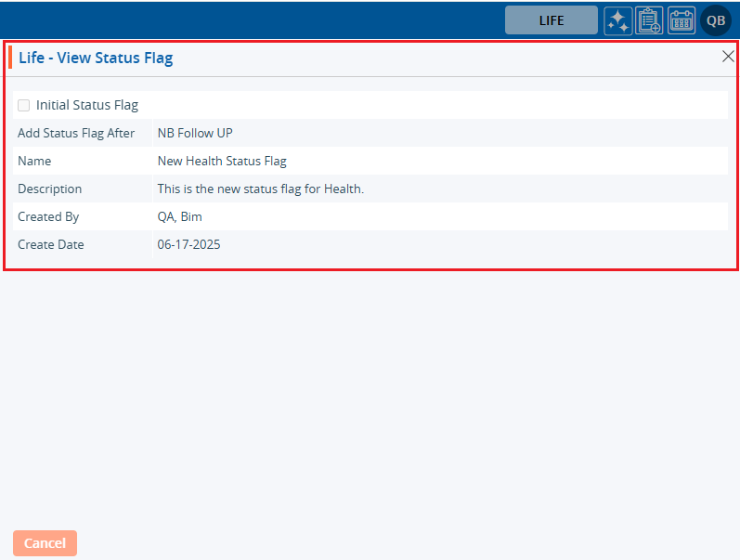Click the Created By field label
The width and height of the screenshot is (740, 560).
48,216
